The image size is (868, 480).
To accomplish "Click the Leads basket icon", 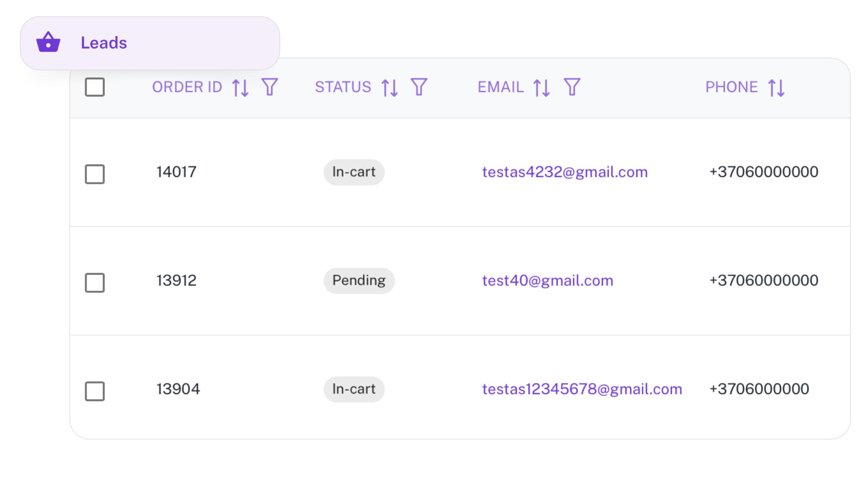I will (48, 43).
